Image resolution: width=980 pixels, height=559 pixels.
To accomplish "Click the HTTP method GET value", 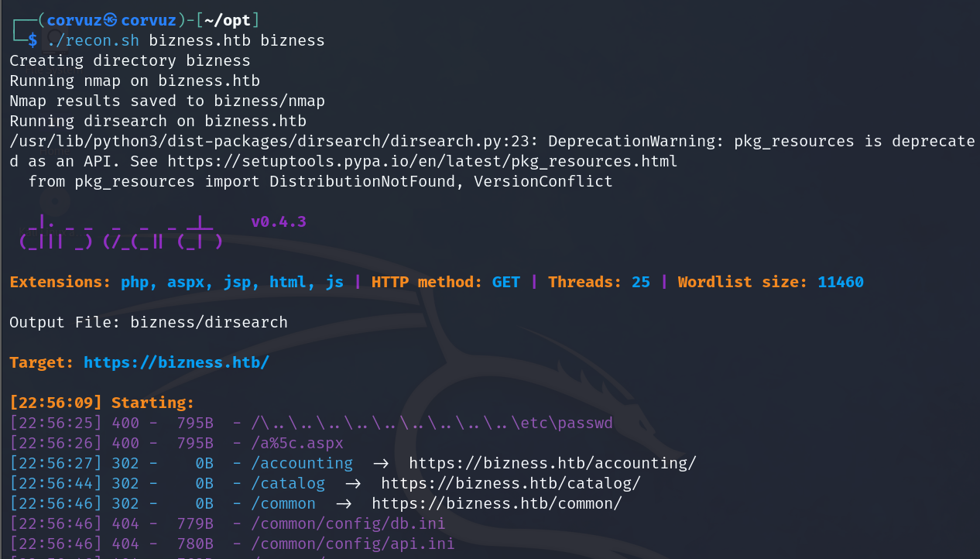I will 506,282.
